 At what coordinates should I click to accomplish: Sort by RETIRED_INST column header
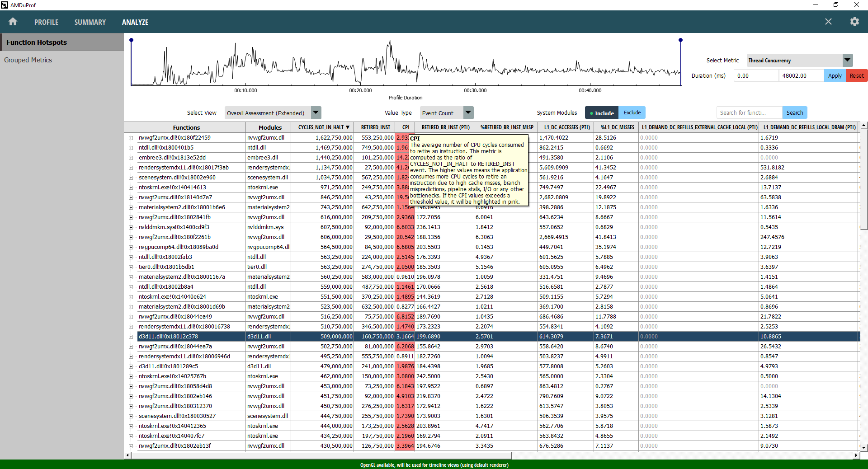tap(375, 127)
